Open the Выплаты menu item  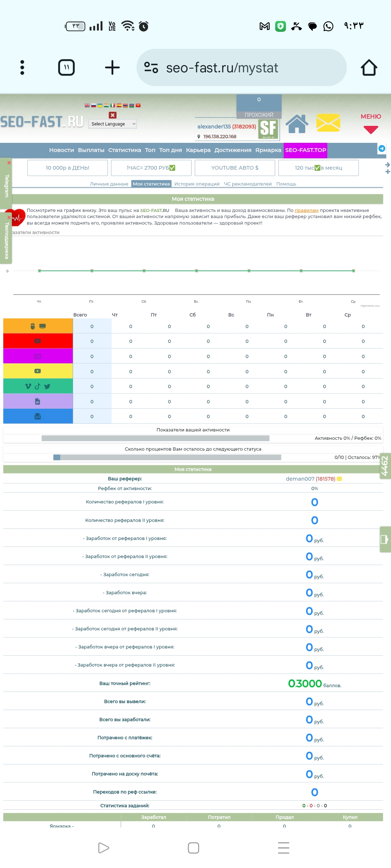91,150
